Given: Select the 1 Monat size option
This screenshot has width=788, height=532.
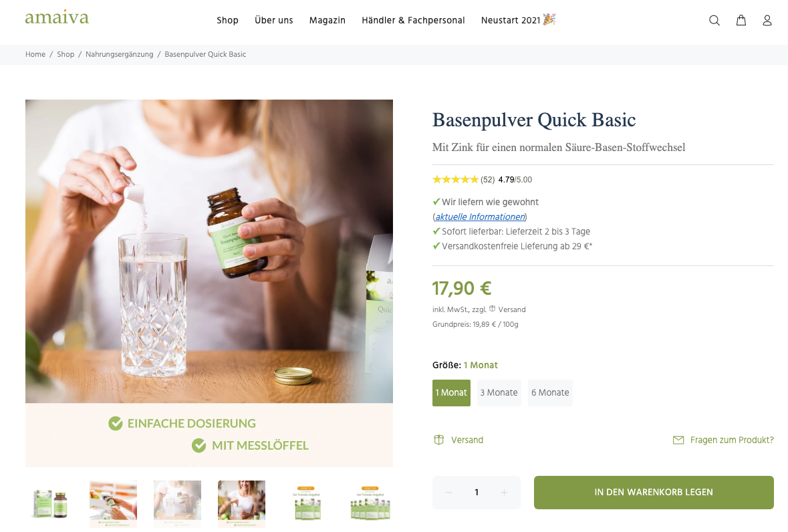Looking at the screenshot, I should [451, 393].
